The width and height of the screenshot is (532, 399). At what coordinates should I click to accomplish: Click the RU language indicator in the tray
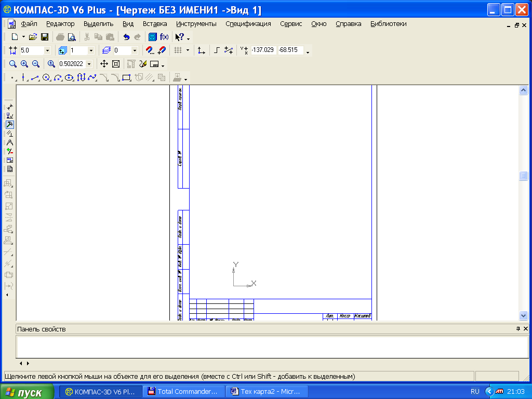pyautogui.click(x=475, y=392)
